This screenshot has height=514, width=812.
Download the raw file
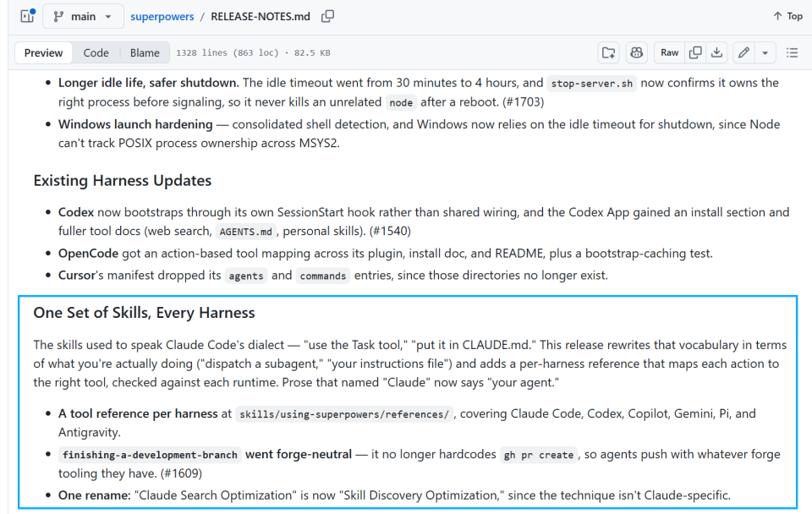tap(716, 52)
